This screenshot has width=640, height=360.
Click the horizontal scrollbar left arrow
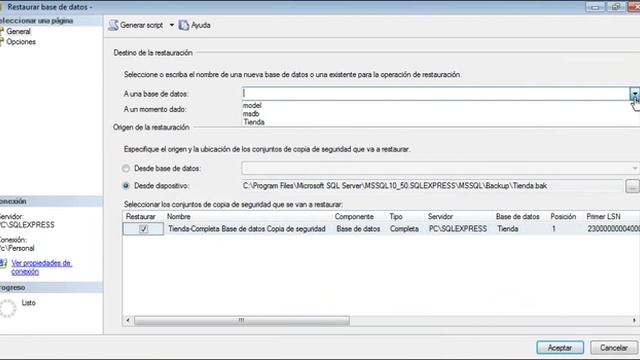coord(128,320)
